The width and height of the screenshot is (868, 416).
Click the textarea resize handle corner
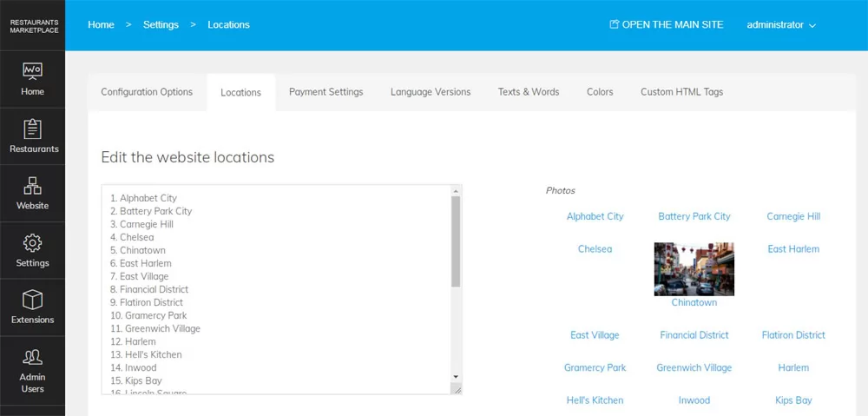(x=457, y=390)
